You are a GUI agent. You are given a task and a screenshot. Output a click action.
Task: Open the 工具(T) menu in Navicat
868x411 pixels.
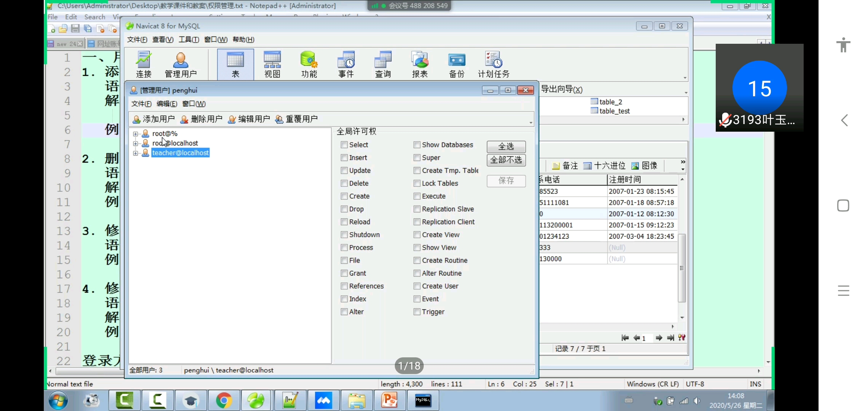click(188, 40)
